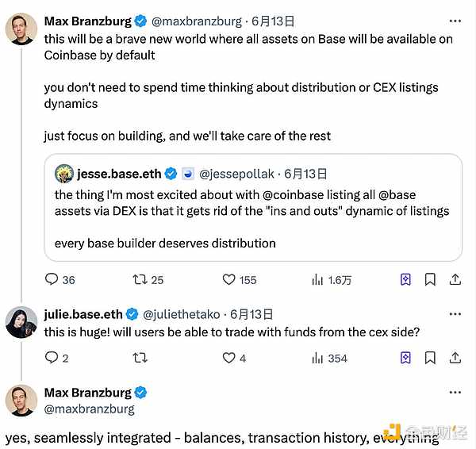This screenshot has height=449, width=476.
Task: Share julie.base.eth's tweet
Action: [x=455, y=358]
